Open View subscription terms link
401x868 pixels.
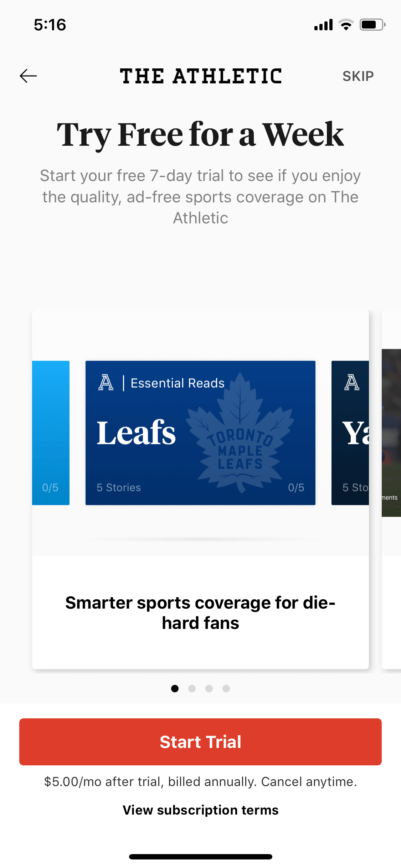point(200,810)
